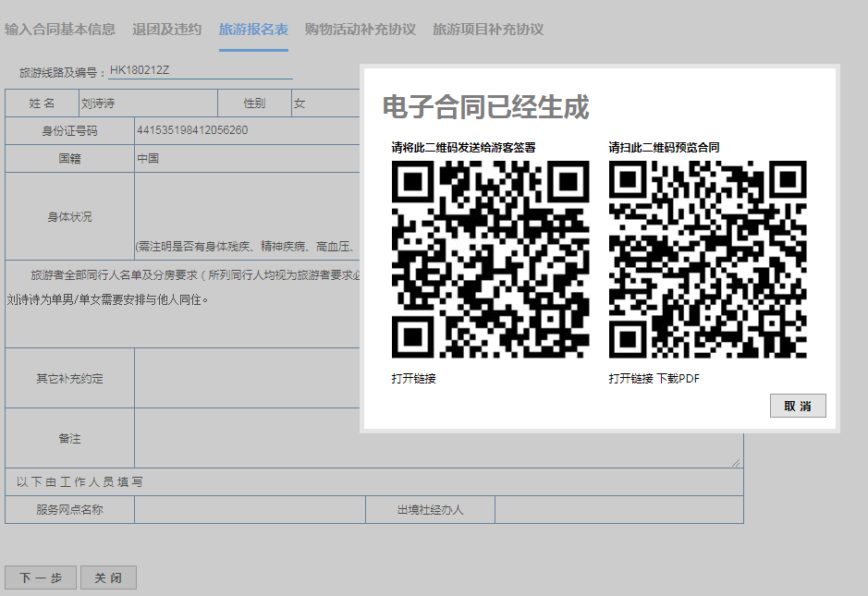
Task: Click the 身份证号码 input field
Action: tap(248, 130)
